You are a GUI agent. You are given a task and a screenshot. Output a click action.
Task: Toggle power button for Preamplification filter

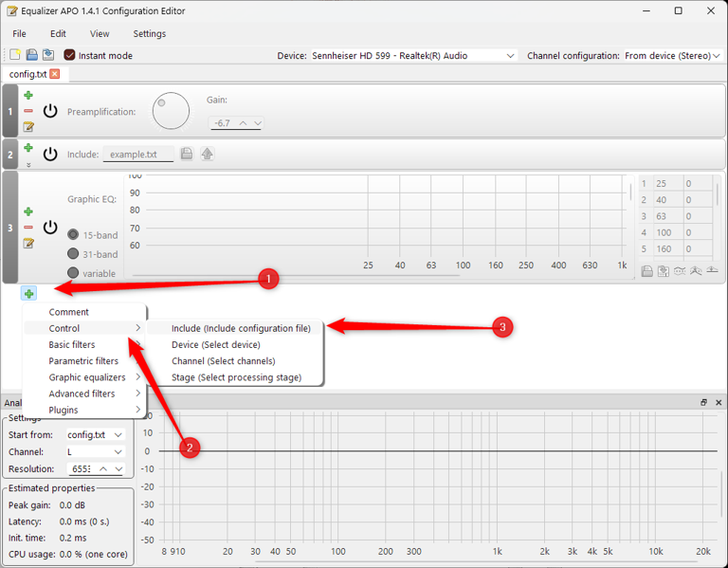coord(50,111)
